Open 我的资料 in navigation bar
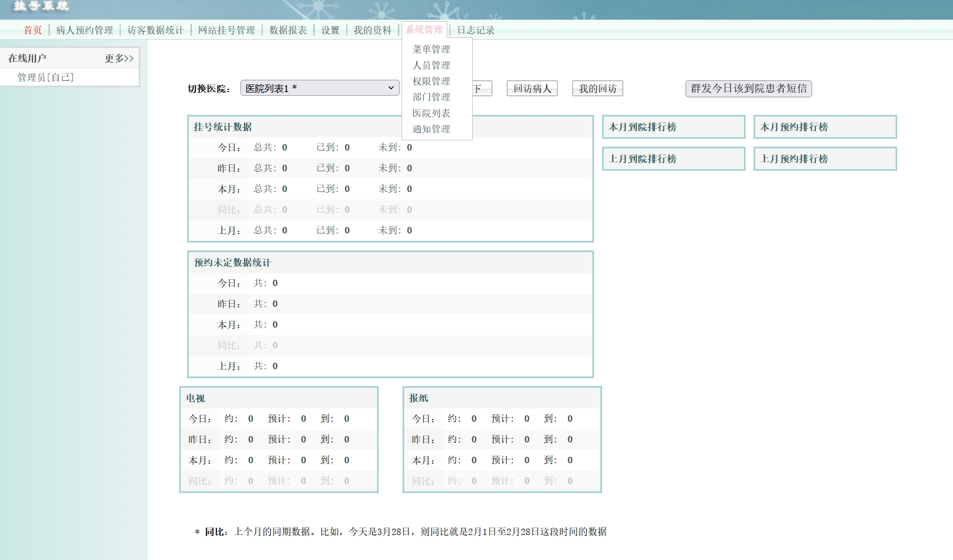 tap(372, 30)
